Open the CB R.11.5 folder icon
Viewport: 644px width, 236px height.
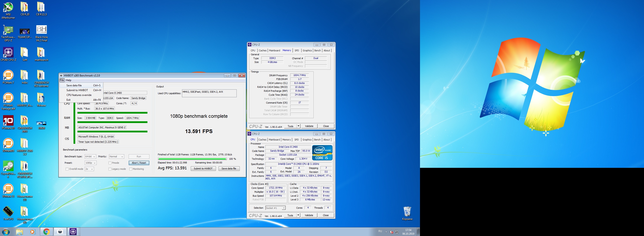[x=41, y=9]
